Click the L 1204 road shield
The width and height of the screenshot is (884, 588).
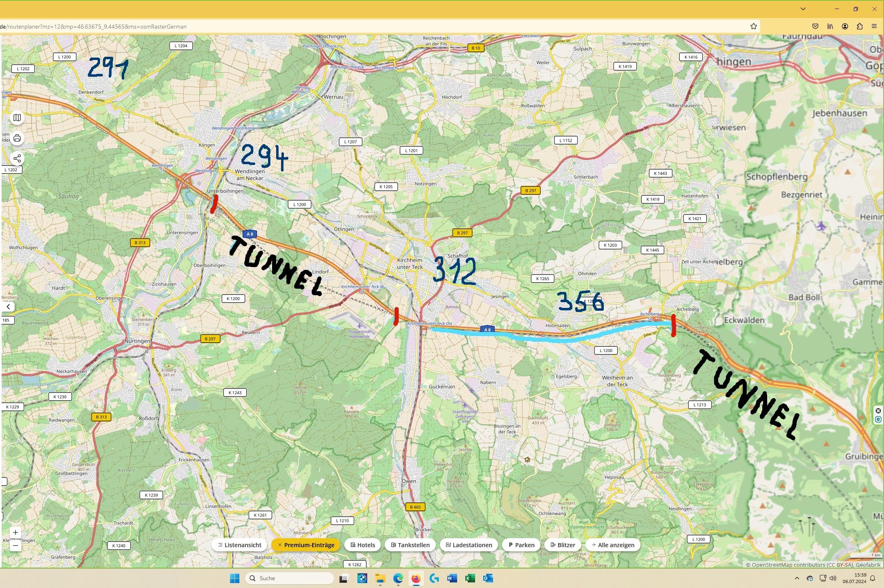click(x=181, y=46)
